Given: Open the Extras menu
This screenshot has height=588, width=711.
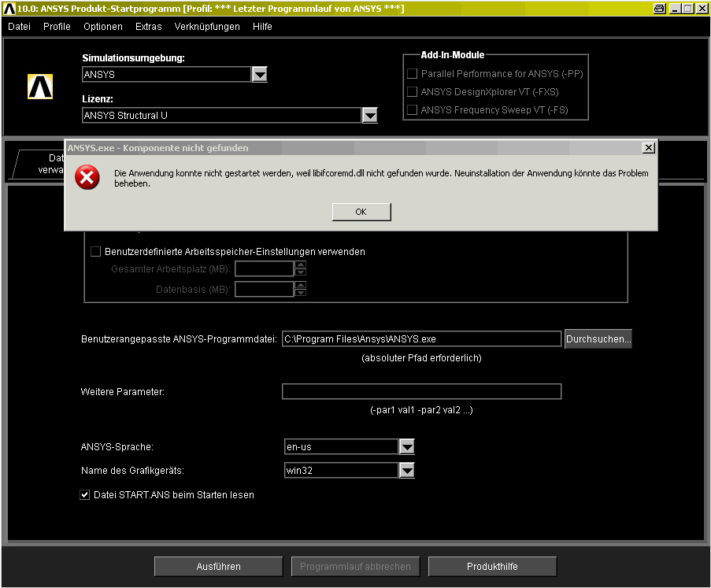Looking at the screenshot, I should [x=148, y=27].
